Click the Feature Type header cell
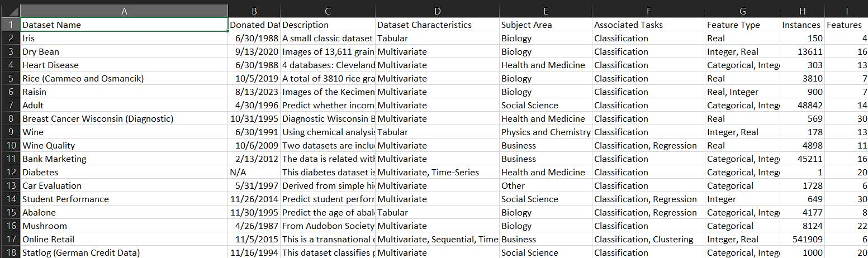This screenshot has width=868, height=258. pos(742,25)
